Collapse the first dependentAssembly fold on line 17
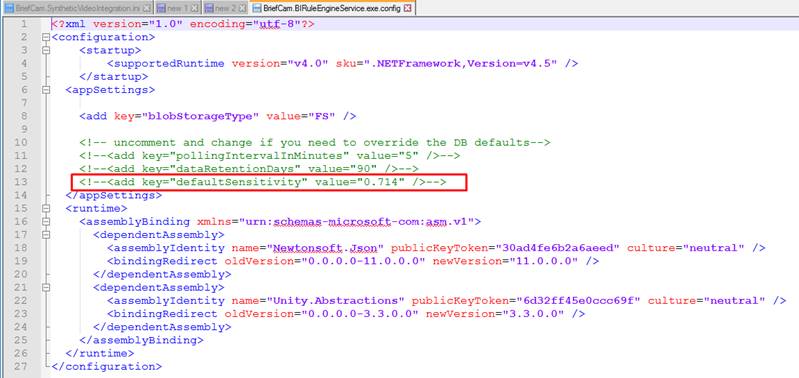 pos(46,235)
